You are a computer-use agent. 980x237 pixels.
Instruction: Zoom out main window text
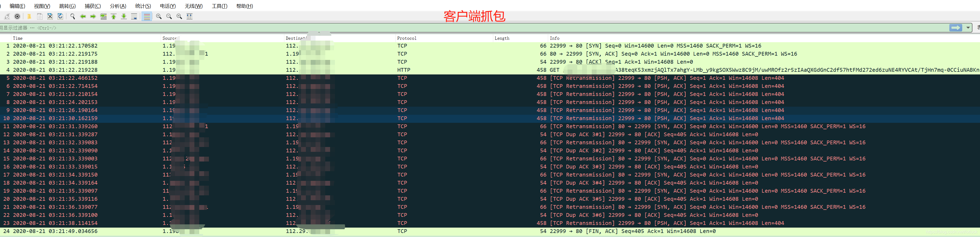169,16
